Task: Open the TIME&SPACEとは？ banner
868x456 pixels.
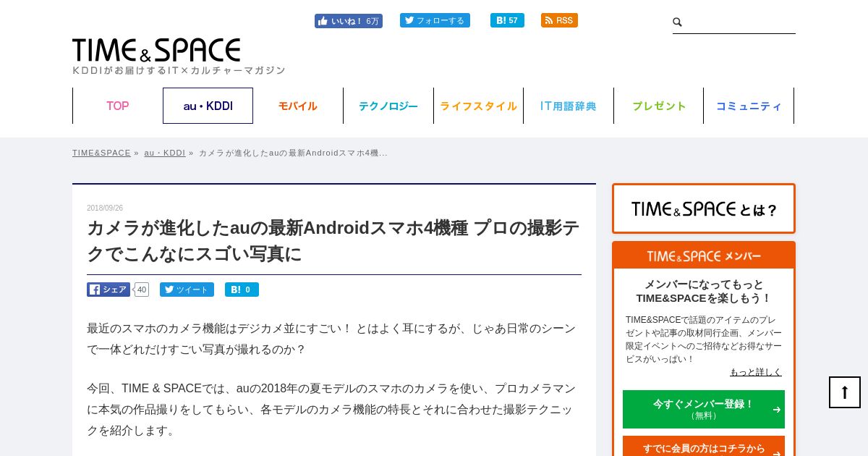Action: click(x=704, y=208)
